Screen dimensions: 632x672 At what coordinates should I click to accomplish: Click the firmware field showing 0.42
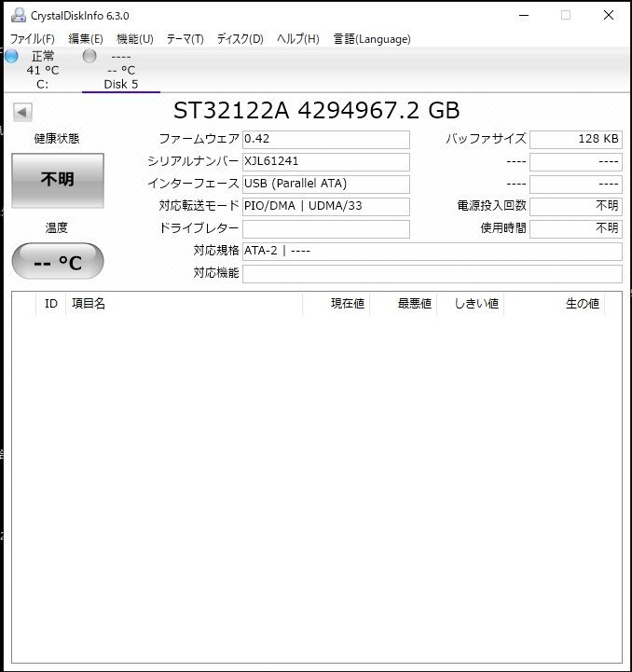326,139
